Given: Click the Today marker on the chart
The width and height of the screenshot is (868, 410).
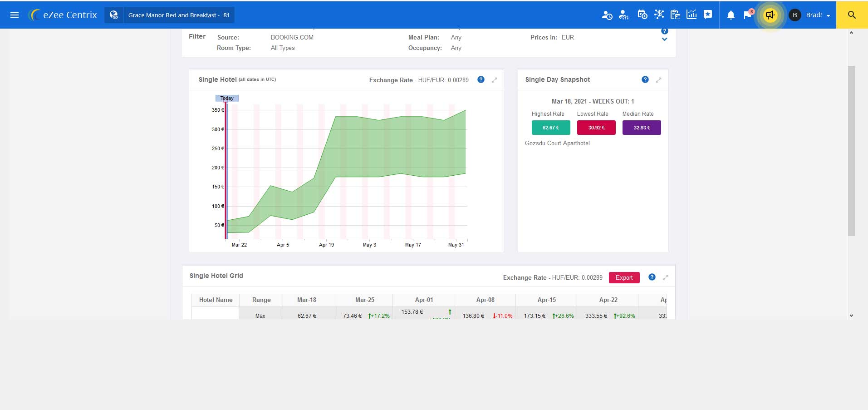Looking at the screenshot, I should click(x=227, y=98).
